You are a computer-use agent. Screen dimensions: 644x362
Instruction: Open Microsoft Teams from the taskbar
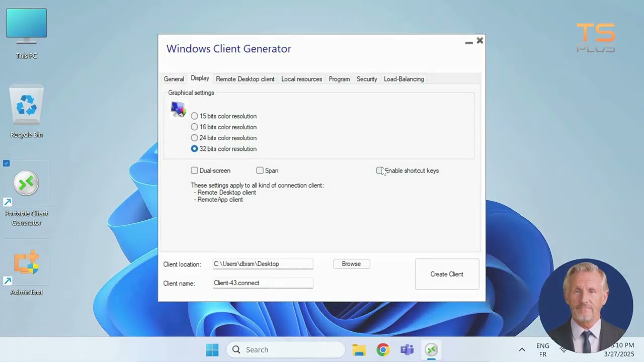pos(407,350)
